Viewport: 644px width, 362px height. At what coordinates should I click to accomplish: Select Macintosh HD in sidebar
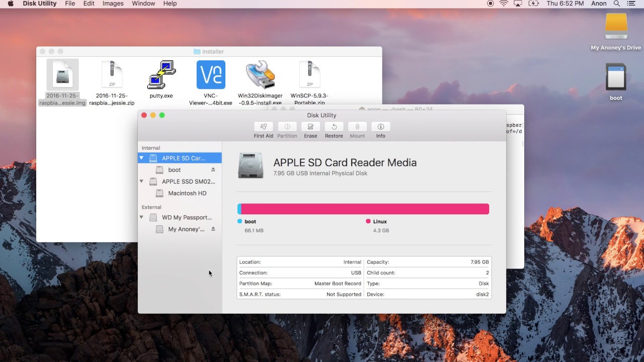[x=180, y=193]
